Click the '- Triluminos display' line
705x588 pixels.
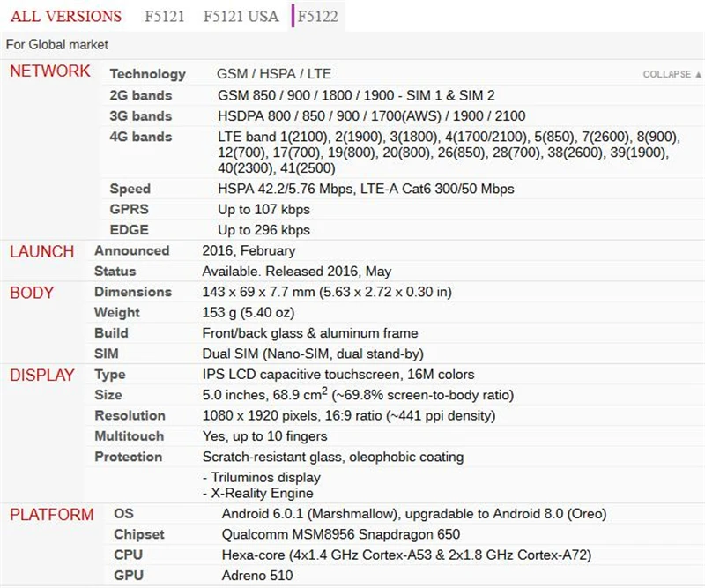[x=262, y=477]
